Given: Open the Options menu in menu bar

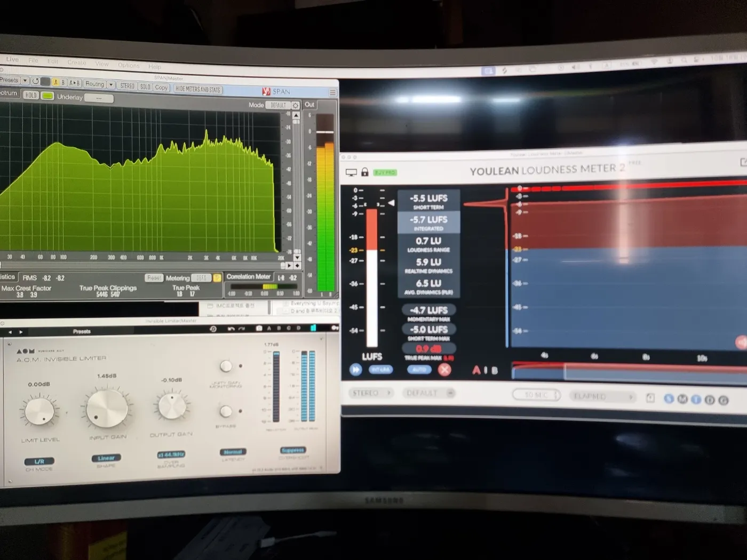Looking at the screenshot, I should 129,65.
